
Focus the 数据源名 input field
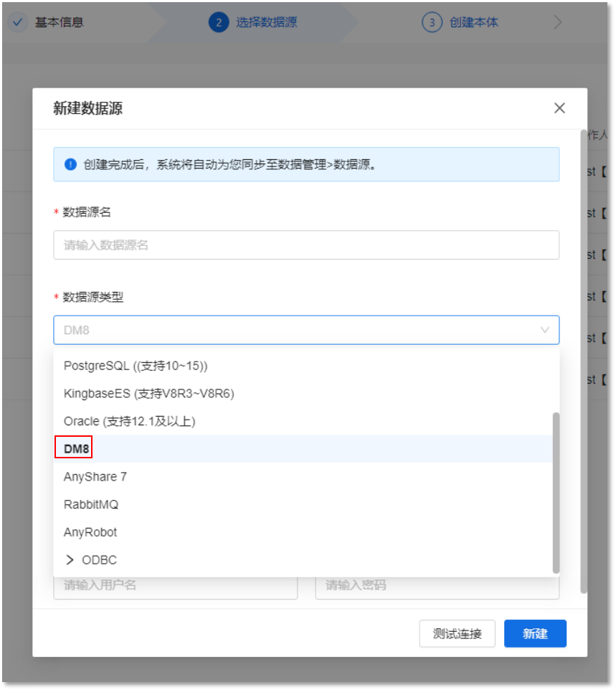pos(306,245)
